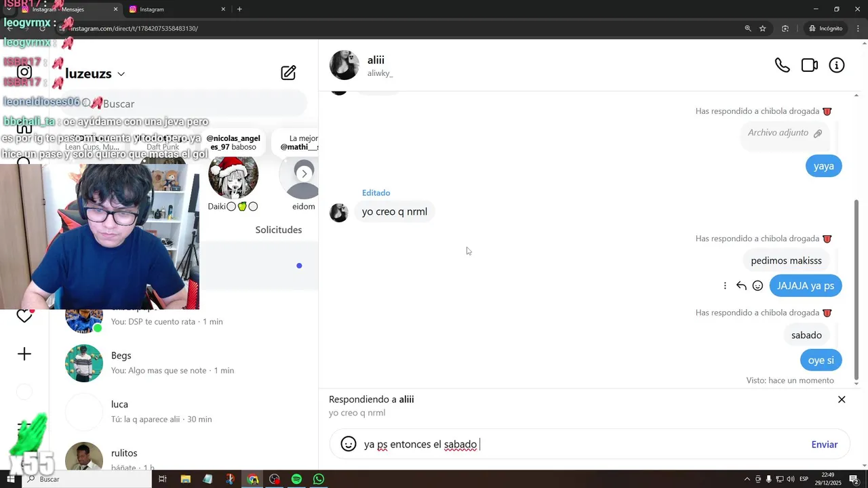Click the browser address bar URL
The width and height of the screenshot is (868, 488).
133,28
